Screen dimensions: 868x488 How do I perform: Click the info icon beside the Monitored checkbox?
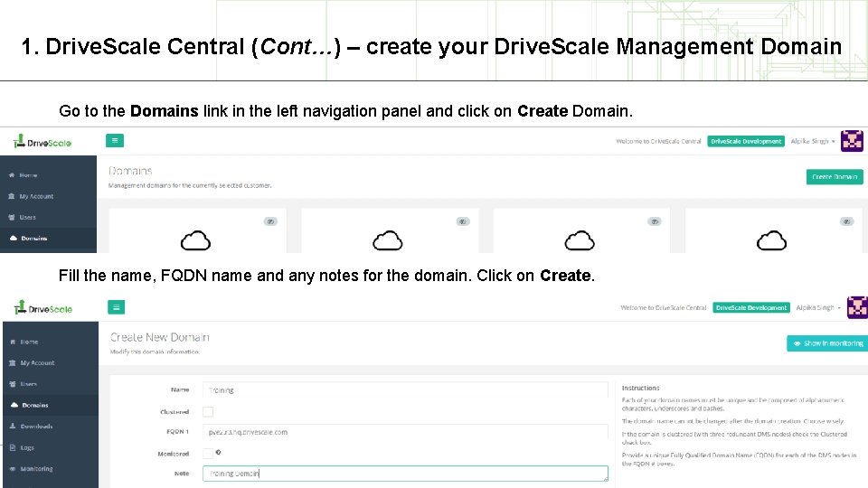(218, 452)
